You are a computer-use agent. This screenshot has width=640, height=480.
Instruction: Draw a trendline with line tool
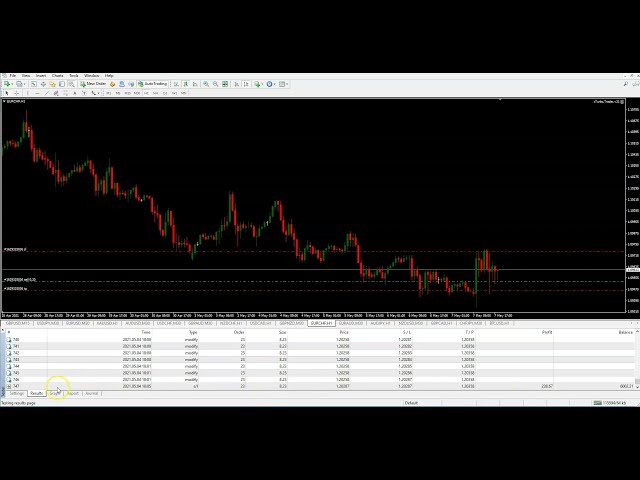[x=47, y=93]
